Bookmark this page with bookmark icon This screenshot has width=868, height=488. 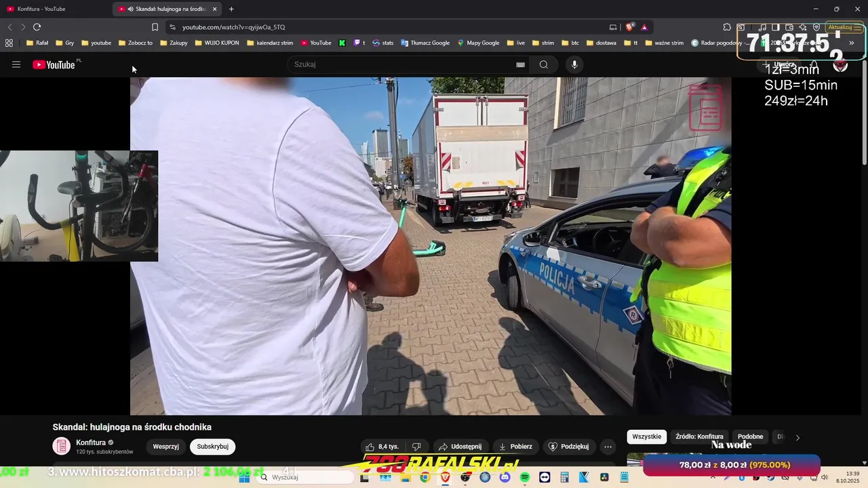(155, 27)
